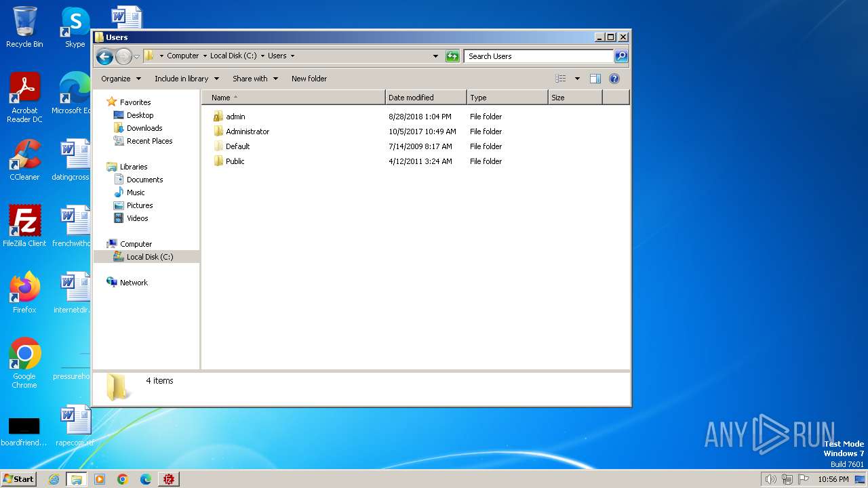Viewport: 868px width, 488px height.
Task: Open Videos library
Action: pos(137,218)
